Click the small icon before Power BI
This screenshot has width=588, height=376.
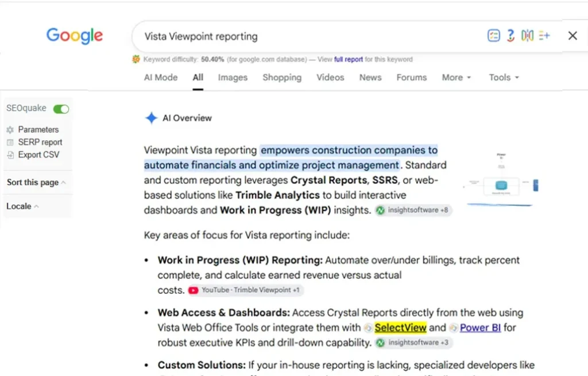(454, 328)
